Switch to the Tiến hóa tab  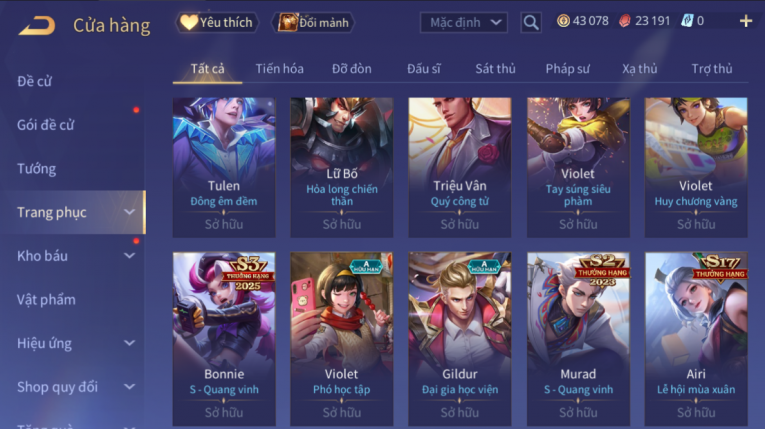(280, 69)
